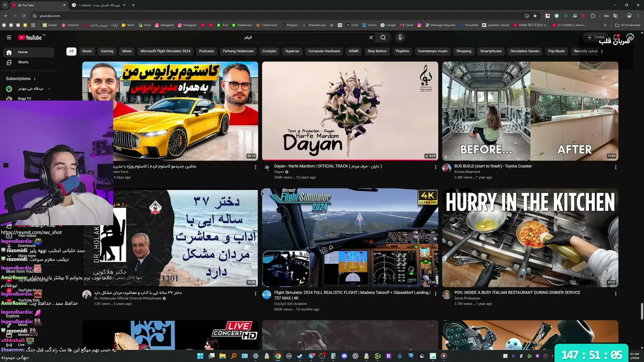Open Dayan - Harfe Mardom video title
The image size is (644, 362).
click(x=328, y=166)
